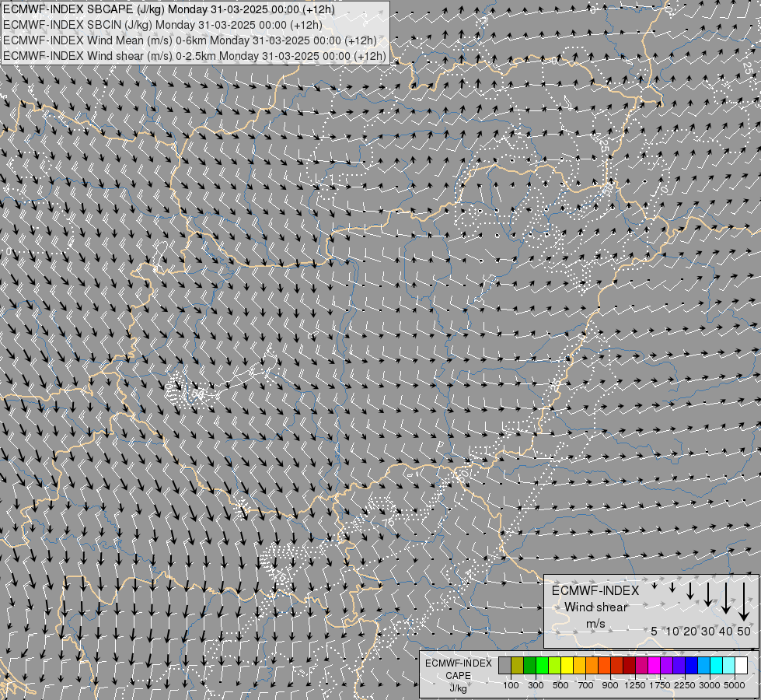Click 'm/s' unit in wind shear legend
This screenshot has width=761, height=700.
click(x=595, y=623)
